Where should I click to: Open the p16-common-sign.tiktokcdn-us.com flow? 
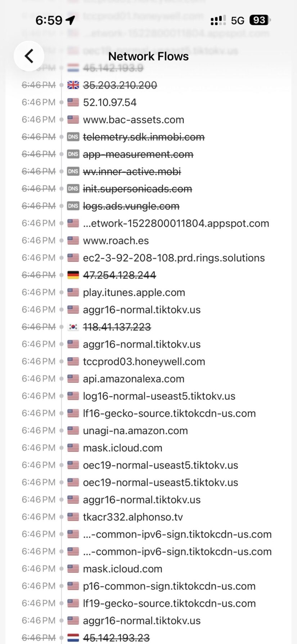169,586
